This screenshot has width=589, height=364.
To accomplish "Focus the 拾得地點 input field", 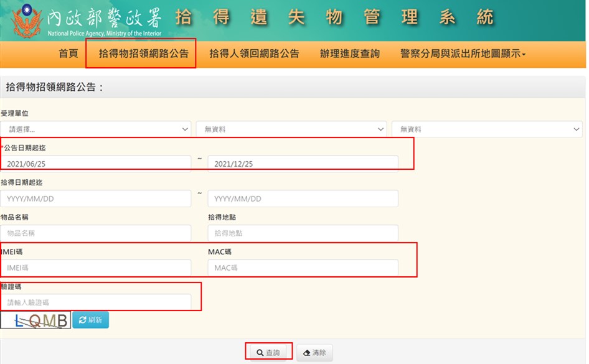I will [303, 233].
